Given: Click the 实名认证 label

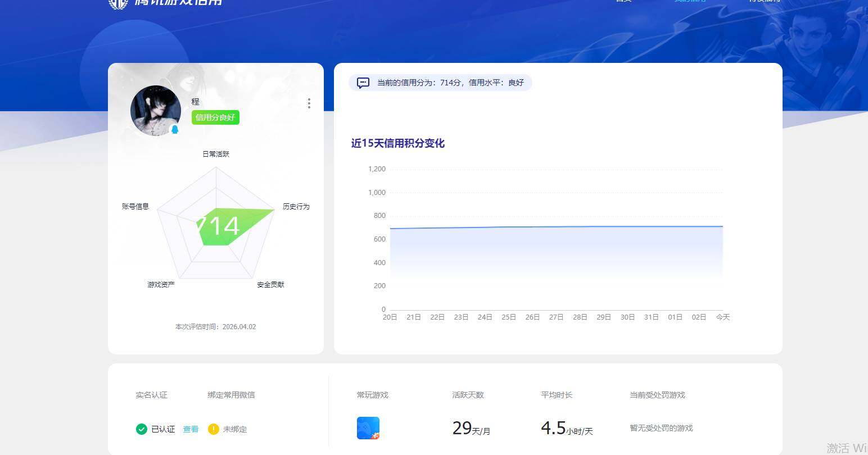Looking at the screenshot, I should pyautogui.click(x=152, y=395).
